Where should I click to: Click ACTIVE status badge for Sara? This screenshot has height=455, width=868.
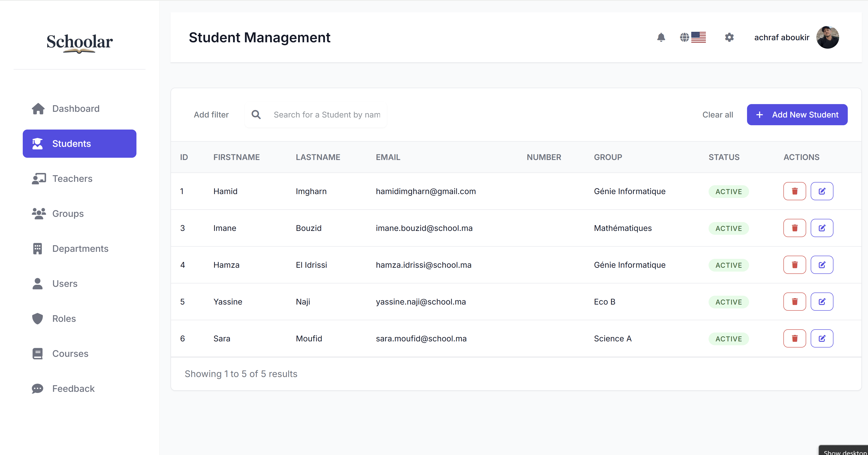click(729, 339)
